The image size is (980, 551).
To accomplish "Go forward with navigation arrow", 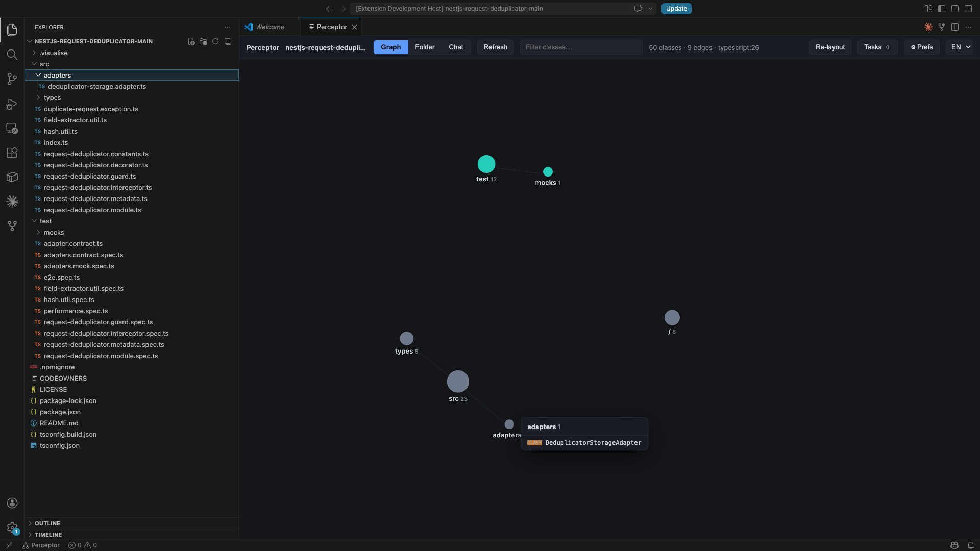I will (x=342, y=9).
